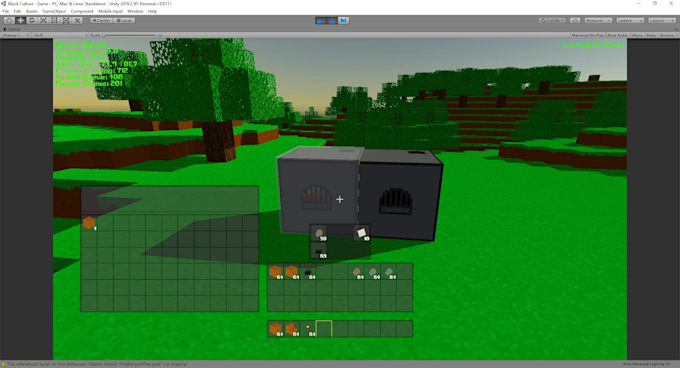Viewport: 680px width, 368px height.
Task: Click the torch item in hotbar
Action: 308,329
